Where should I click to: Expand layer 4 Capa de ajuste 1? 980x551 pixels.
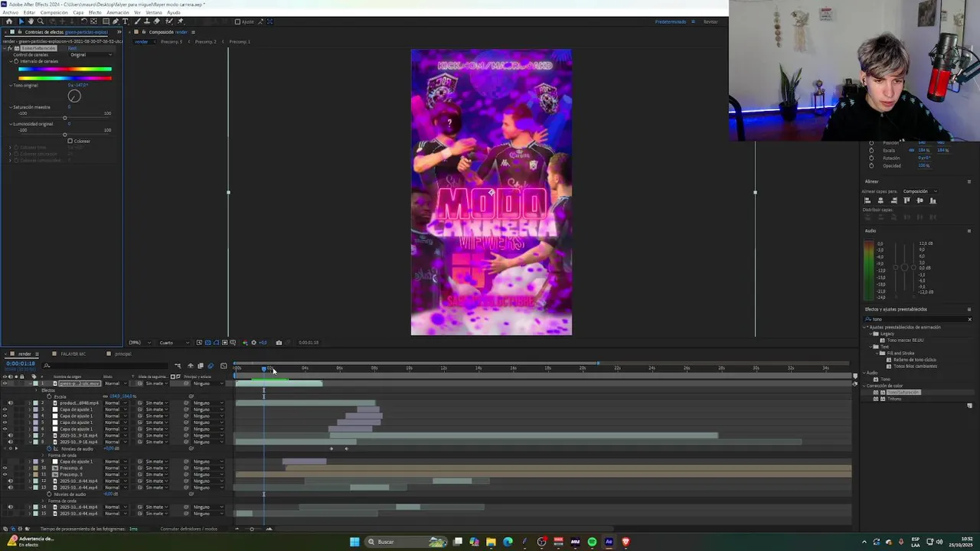29,416
